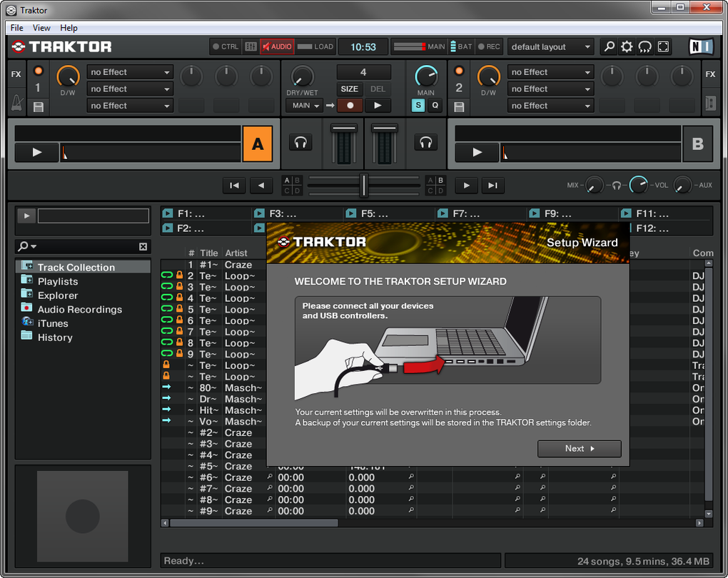Screen dimensions: 728x578
Task: Click the crossfader handle
Action: 364,185
